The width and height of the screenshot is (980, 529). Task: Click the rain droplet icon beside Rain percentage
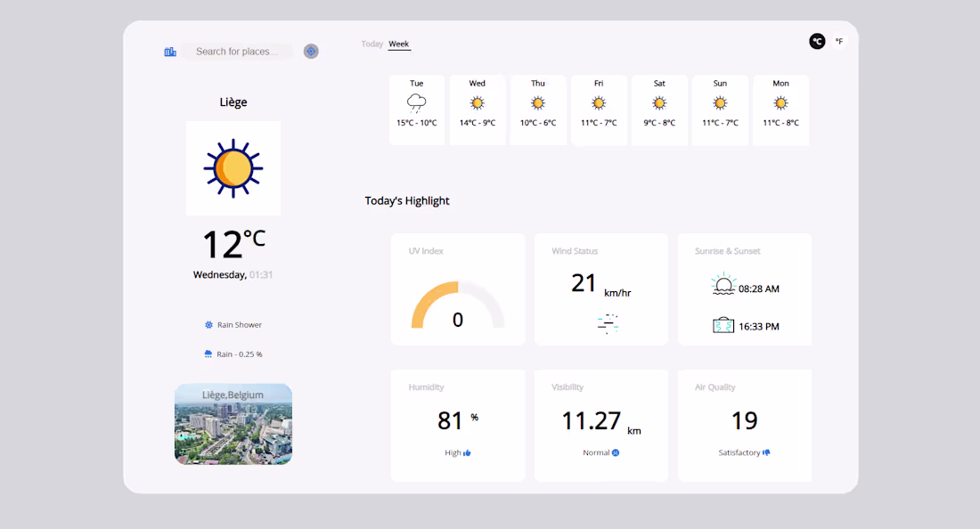point(207,354)
